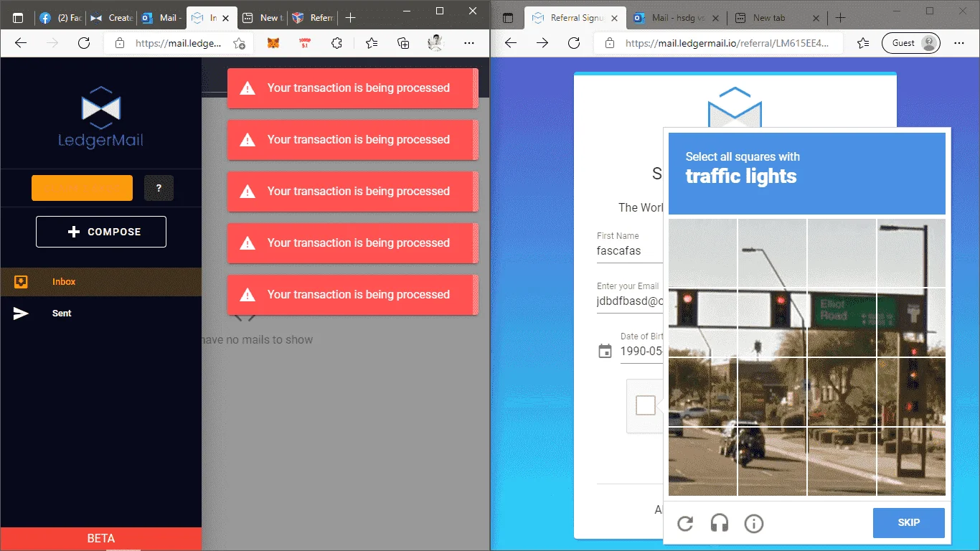Open a new tab in the left window
The width and height of the screenshot is (980, 551).
pos(350,18)
